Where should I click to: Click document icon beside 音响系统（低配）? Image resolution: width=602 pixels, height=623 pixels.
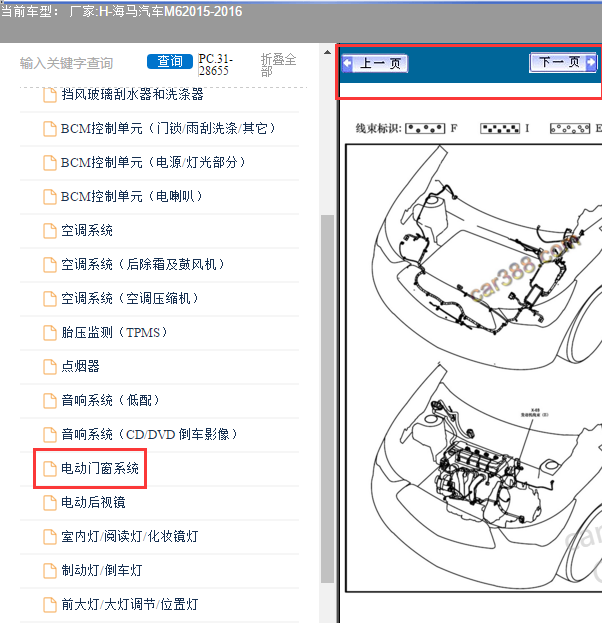pyautogui.click(x=50, y=400)
